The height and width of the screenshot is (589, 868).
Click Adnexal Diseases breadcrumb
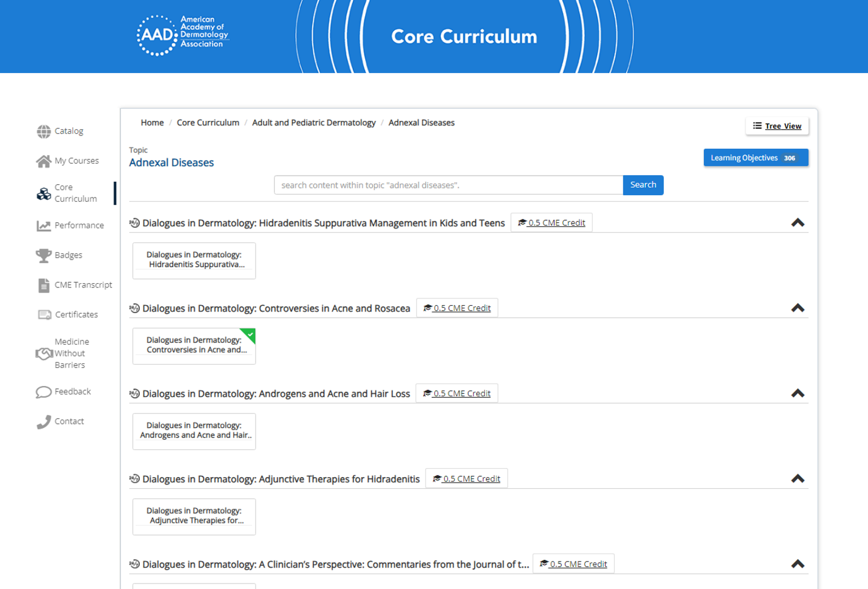click(x=422, y=123)
